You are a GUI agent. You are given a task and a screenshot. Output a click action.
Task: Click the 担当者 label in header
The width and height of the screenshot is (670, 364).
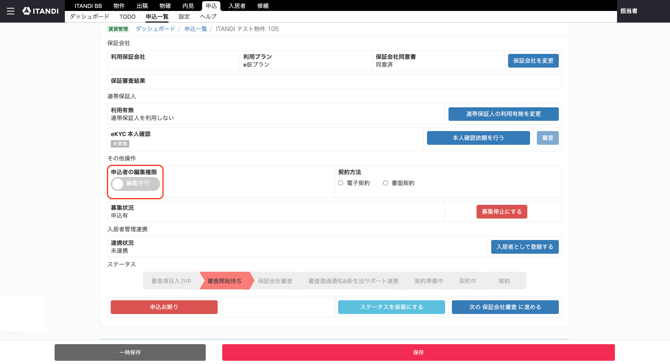(629, 11)
